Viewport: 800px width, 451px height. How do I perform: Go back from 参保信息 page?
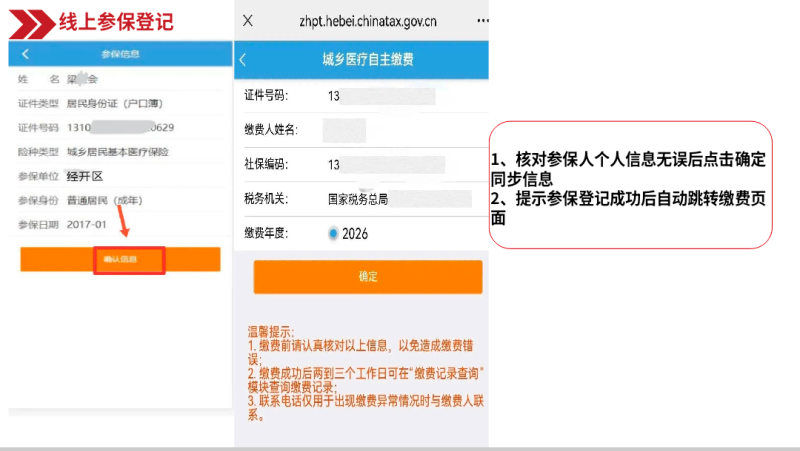click(x=25, y=54)
